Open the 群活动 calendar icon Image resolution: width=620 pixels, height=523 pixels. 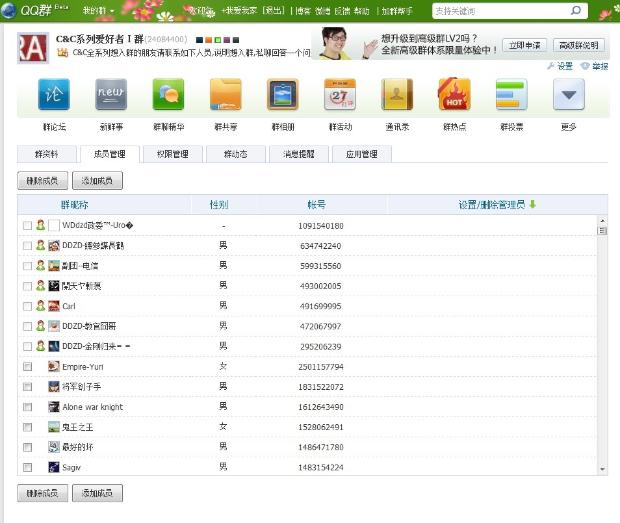coord(340,94)
